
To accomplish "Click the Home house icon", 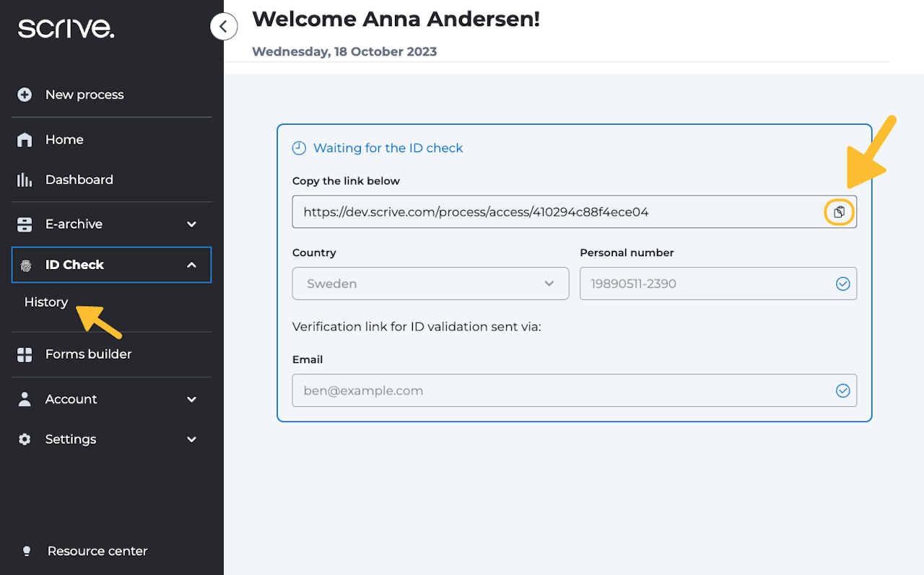I will pyautogui.click(x=25, y=140).
